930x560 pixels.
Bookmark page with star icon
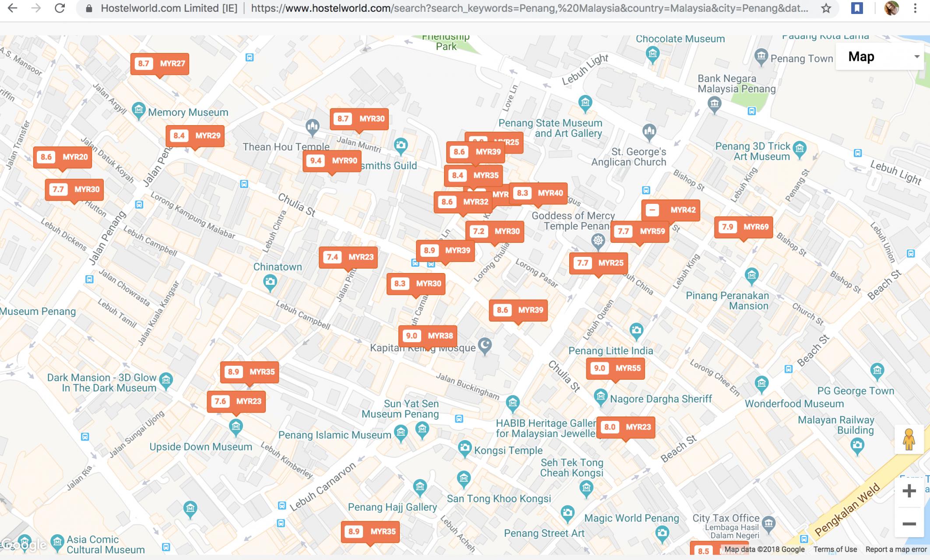click(826, 8)
